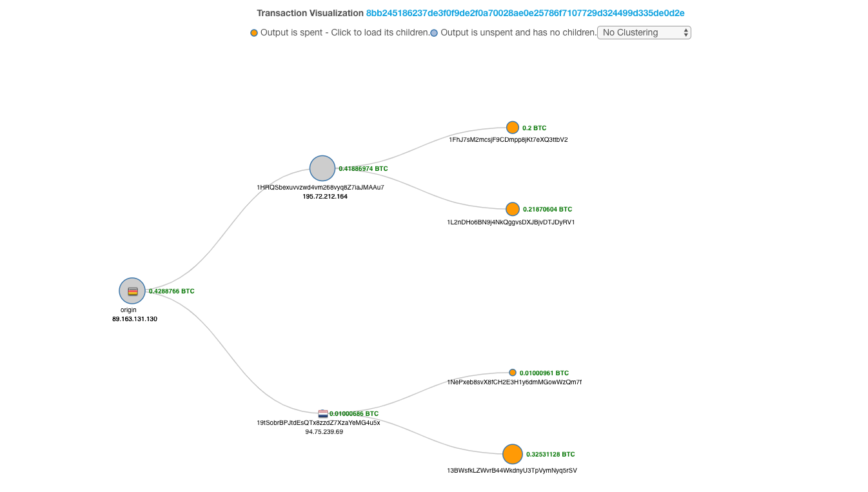Click the IP address 195.72.212.164

point(325,196)
